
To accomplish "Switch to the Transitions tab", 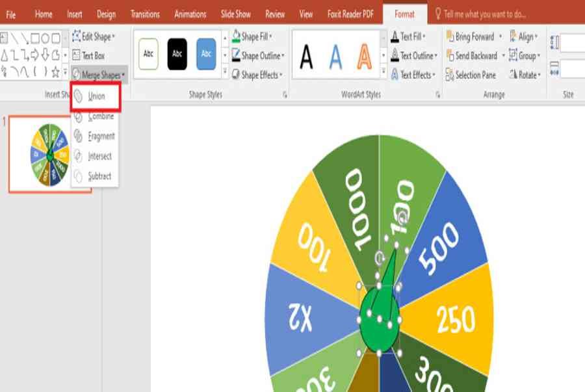I will point(145,14).
